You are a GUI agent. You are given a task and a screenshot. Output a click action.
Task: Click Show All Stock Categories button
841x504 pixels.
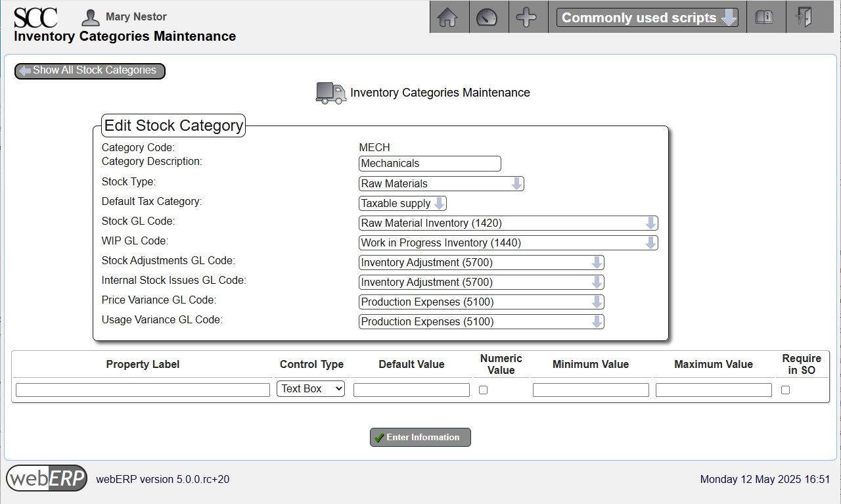[90, 70]
